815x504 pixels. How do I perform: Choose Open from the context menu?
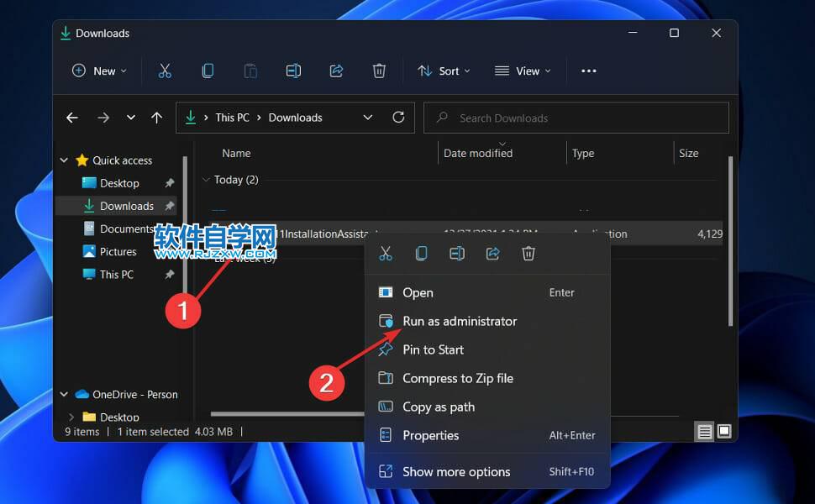pos(487,292)
